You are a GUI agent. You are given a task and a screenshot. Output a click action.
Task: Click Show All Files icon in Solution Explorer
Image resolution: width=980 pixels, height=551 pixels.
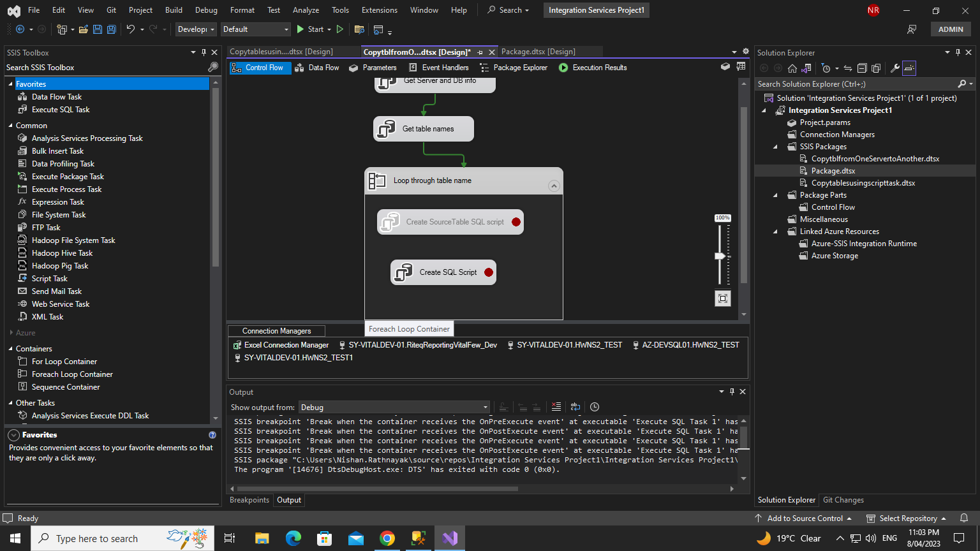[876, 68]
